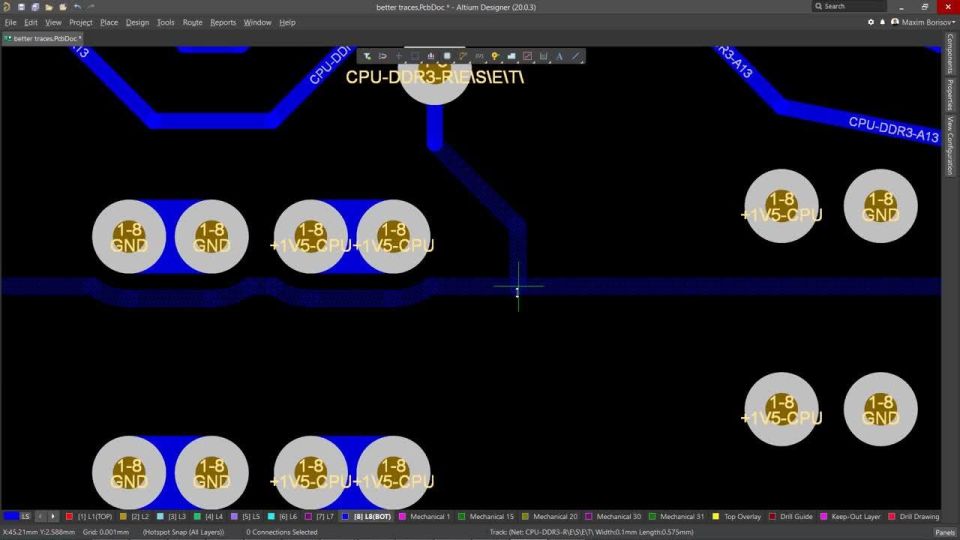Click the place polygon pour icon
Image resolution: width=960 pixels, height=540 pixels.
[511, 56]
